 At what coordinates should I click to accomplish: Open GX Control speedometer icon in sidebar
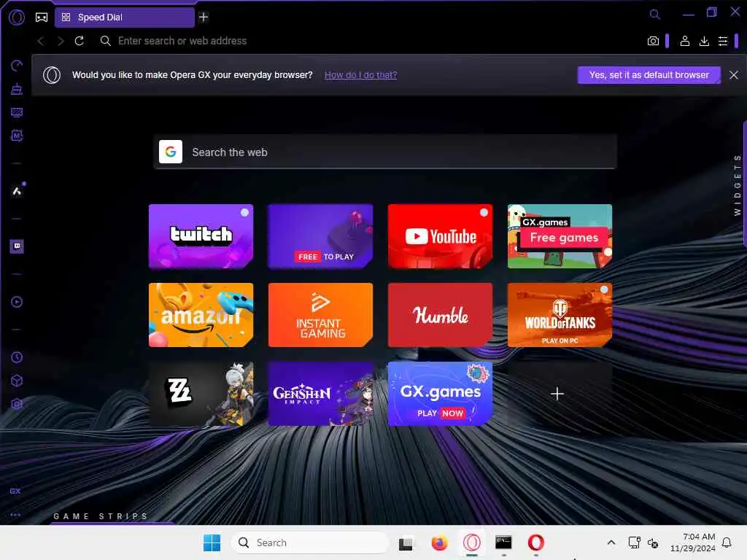[x=17, y=66]
